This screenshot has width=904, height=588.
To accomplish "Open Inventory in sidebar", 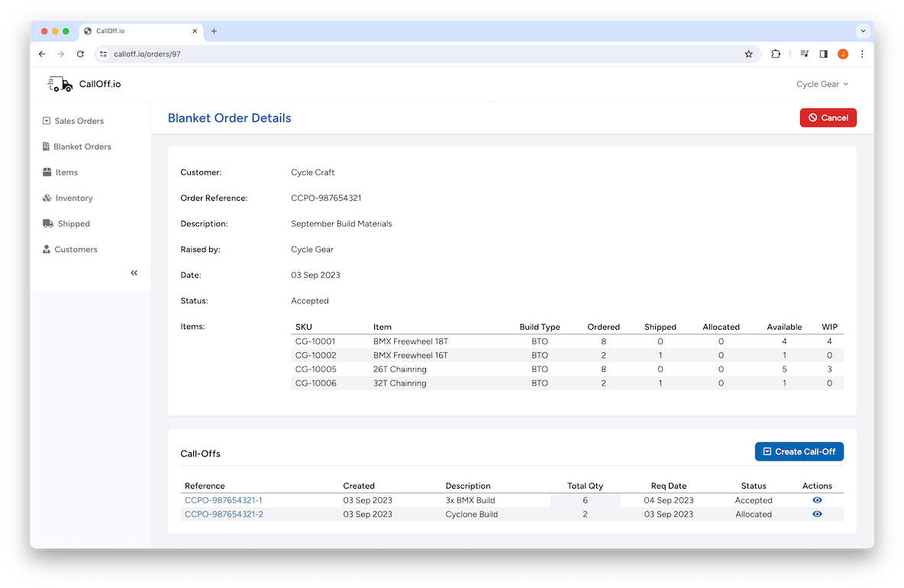I will [67, 198].
